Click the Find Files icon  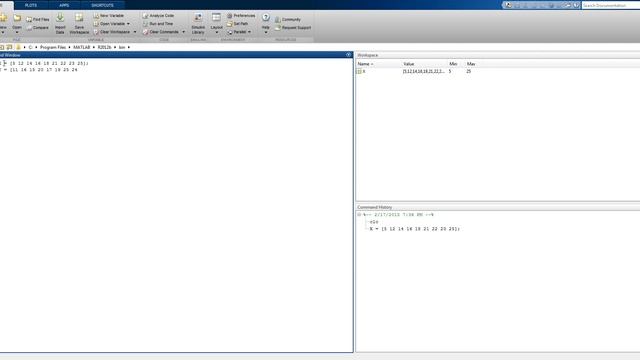(x=29, y=19)
